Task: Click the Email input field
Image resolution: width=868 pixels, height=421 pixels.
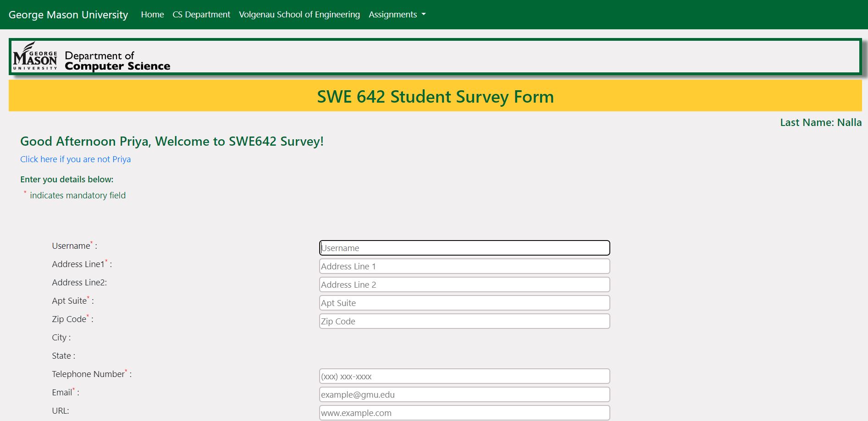Action: [x=464, y=394]
